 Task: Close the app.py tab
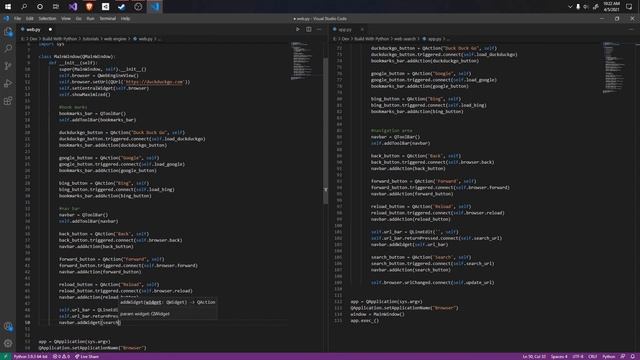click(362, 29)
